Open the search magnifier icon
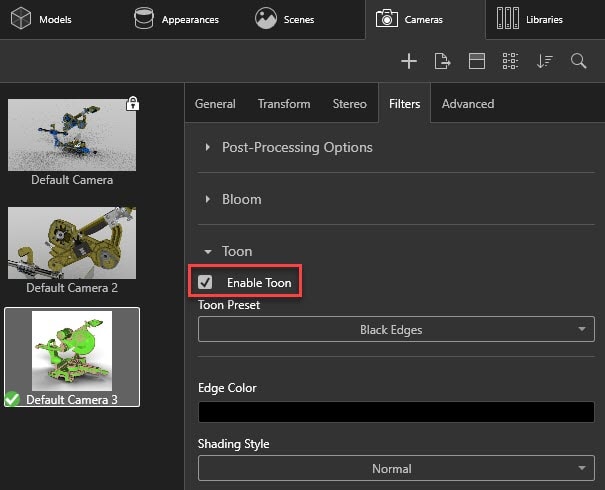This screenshot has width=605, height=490. pos(578,61)
